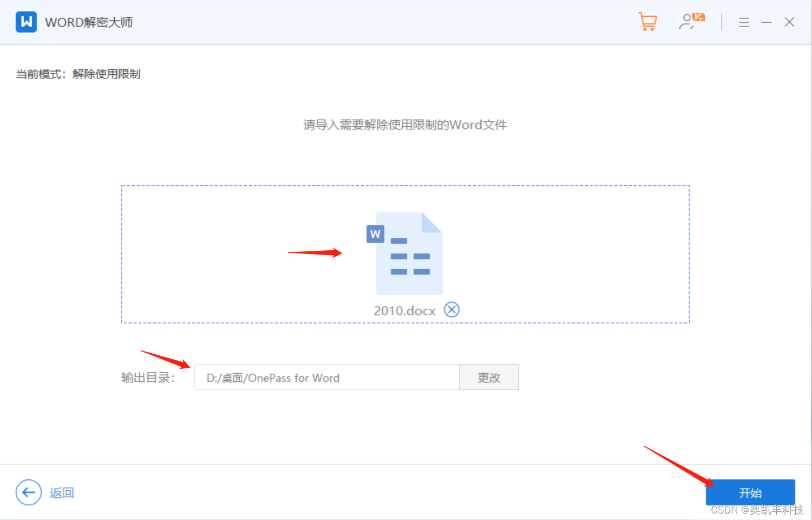Open the hamburger menu in title bar

[744, 22]
